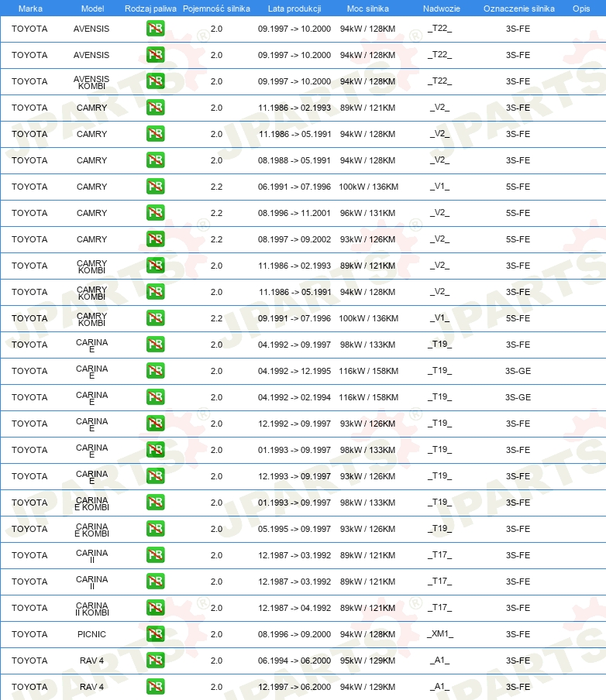Click 2.2 engine capacity in 08.1997 -> 09.2002 row

(x=216, y=239)
